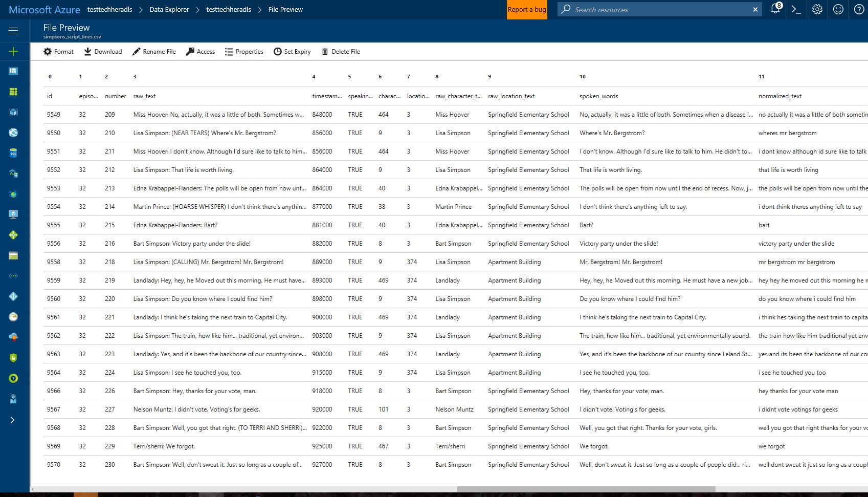Open Cost Management green circle icon

click(x=13, y=378)
